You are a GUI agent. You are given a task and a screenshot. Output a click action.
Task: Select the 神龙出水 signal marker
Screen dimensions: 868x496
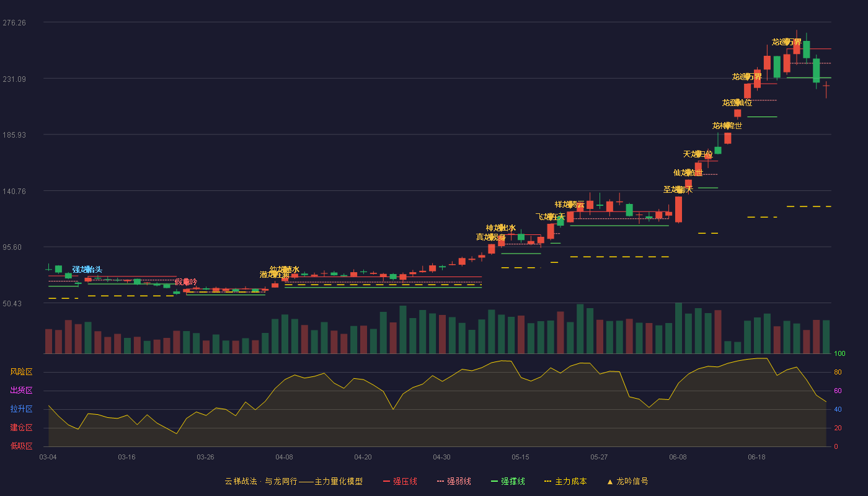(501, 228)
